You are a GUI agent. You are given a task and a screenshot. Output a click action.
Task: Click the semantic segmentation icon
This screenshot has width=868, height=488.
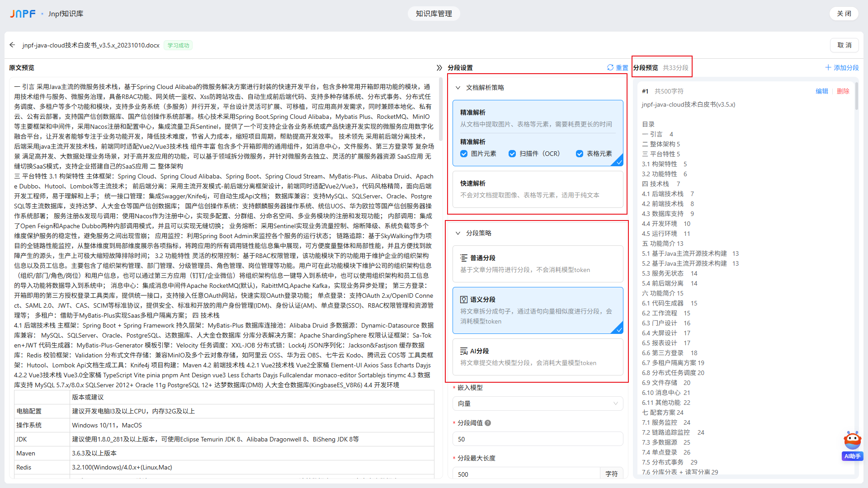(x=464, y=300)
